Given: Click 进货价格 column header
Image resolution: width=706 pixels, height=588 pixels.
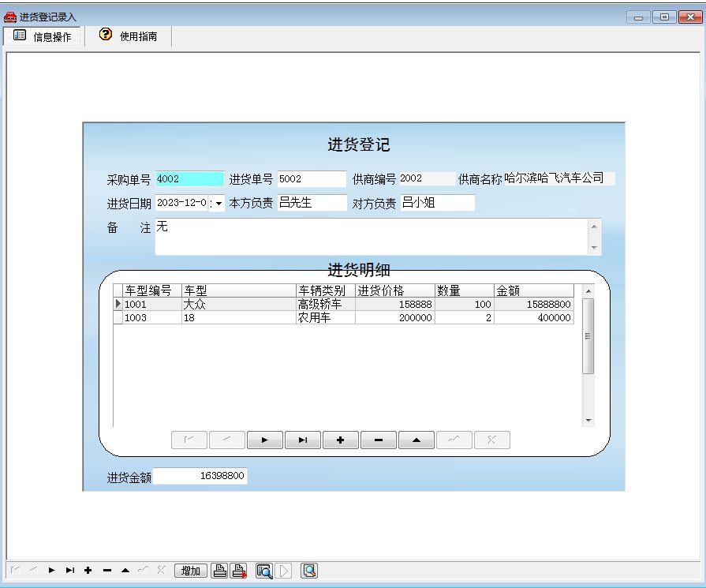Looking at the screenshot, I should click(395, 290).
